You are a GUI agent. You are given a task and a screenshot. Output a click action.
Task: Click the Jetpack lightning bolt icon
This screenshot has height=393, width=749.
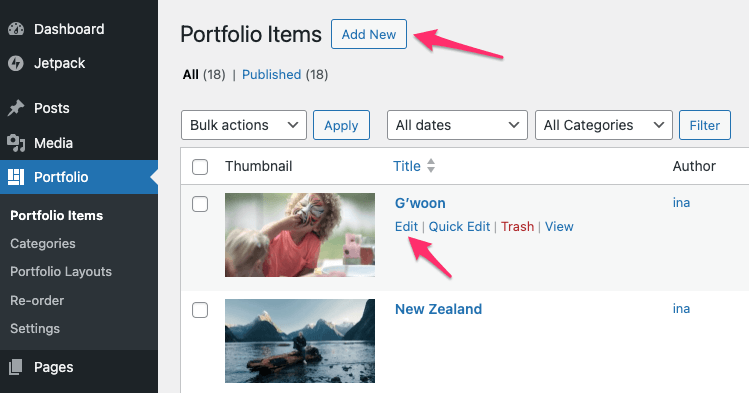coord(16,63)
